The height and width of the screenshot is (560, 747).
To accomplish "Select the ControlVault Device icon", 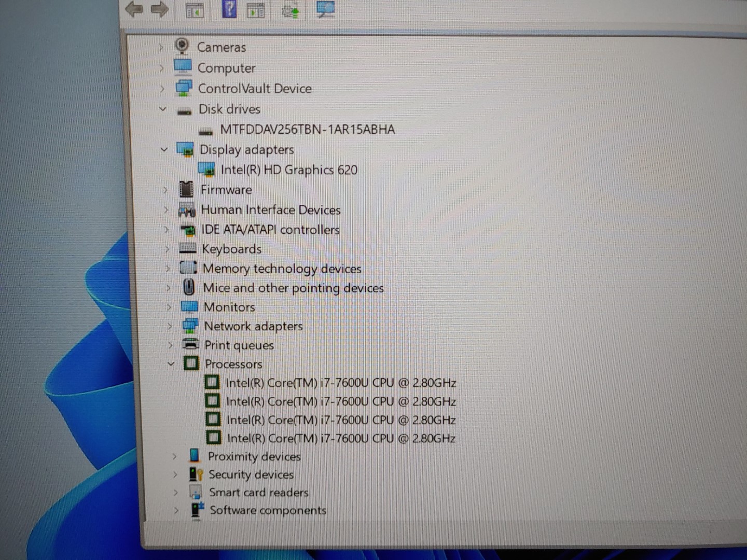I will point(184,88).
